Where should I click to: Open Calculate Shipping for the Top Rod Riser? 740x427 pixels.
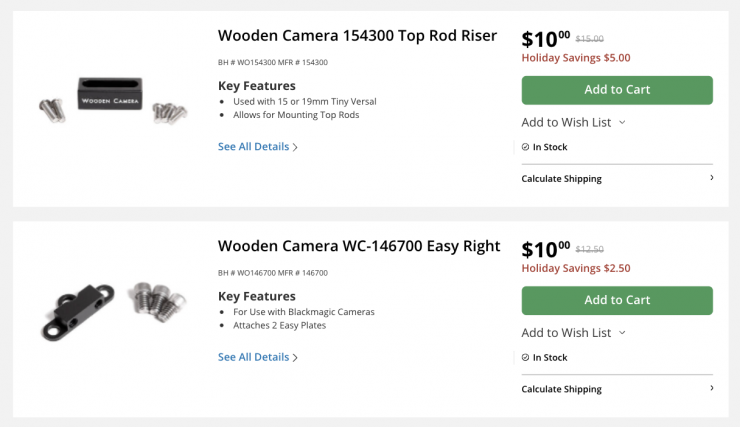[x=562, y=179]
